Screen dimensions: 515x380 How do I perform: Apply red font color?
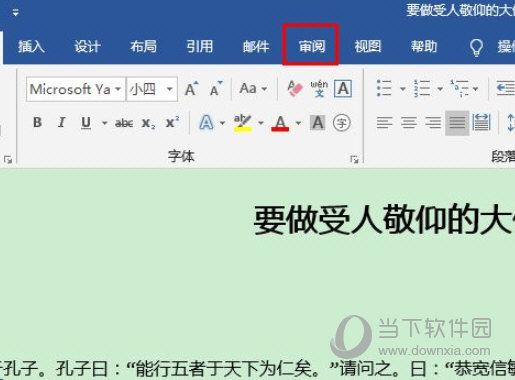(x=280, y=123)
